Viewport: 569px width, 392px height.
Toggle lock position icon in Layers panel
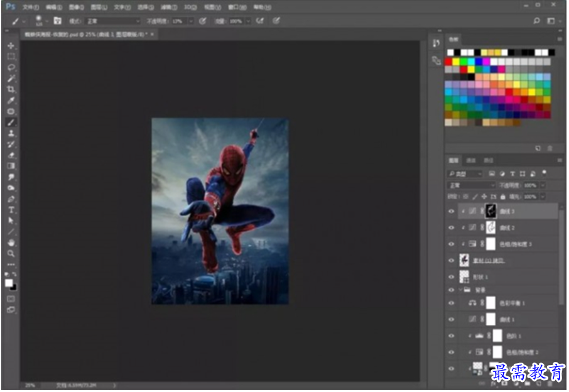(x=484, y=197)
